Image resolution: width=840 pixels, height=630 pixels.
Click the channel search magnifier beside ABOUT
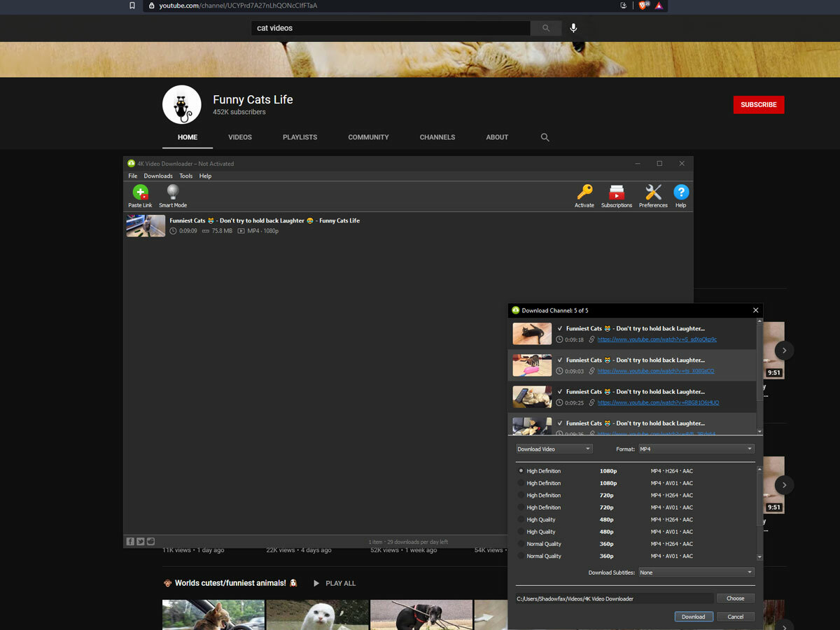(545, 137)
